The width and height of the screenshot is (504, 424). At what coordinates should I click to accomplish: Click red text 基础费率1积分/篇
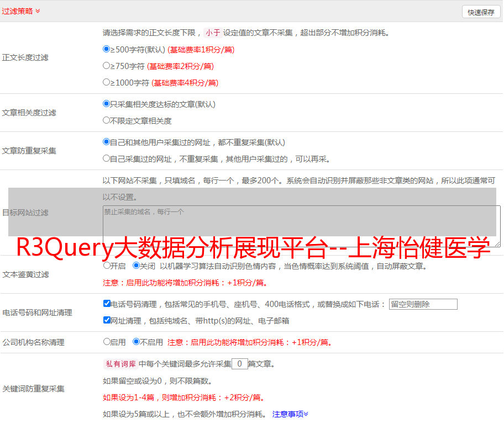coord(201,50)
